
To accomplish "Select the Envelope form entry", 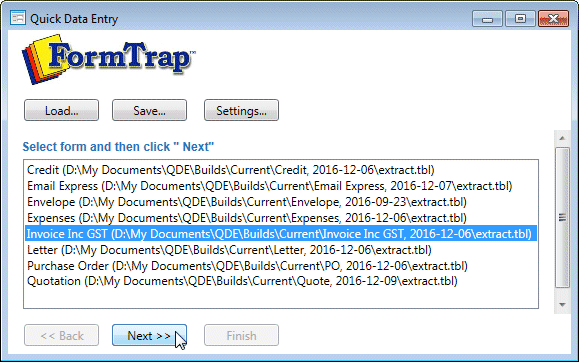I will [x=281, y=202].
